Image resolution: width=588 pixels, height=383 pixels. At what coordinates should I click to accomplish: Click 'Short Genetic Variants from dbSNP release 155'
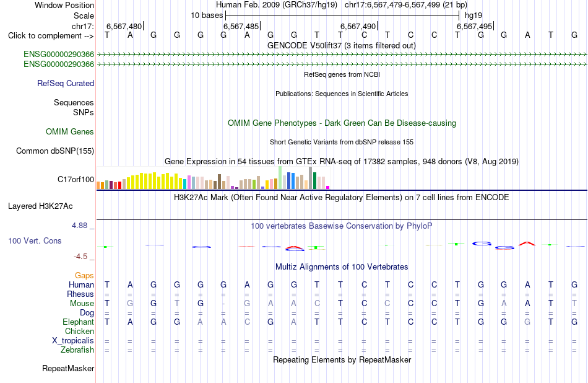tap(342, 143)
